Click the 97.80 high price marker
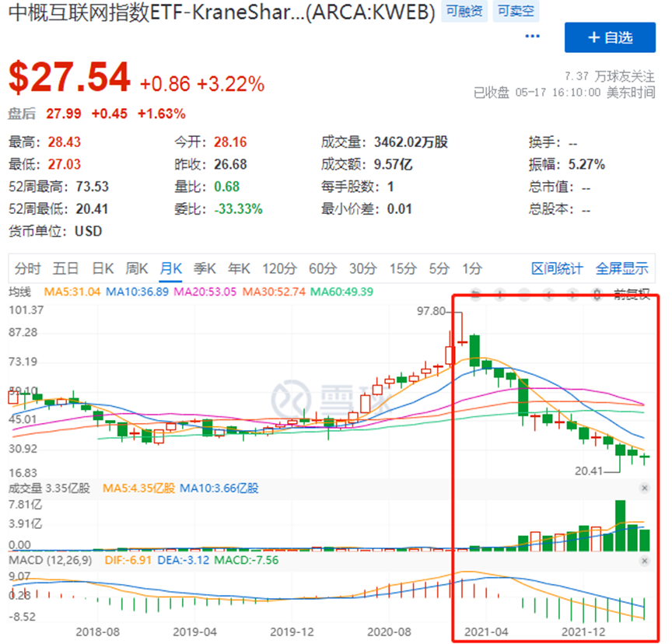The width and height of the screenshot is (672, 644). pos(431,311)
